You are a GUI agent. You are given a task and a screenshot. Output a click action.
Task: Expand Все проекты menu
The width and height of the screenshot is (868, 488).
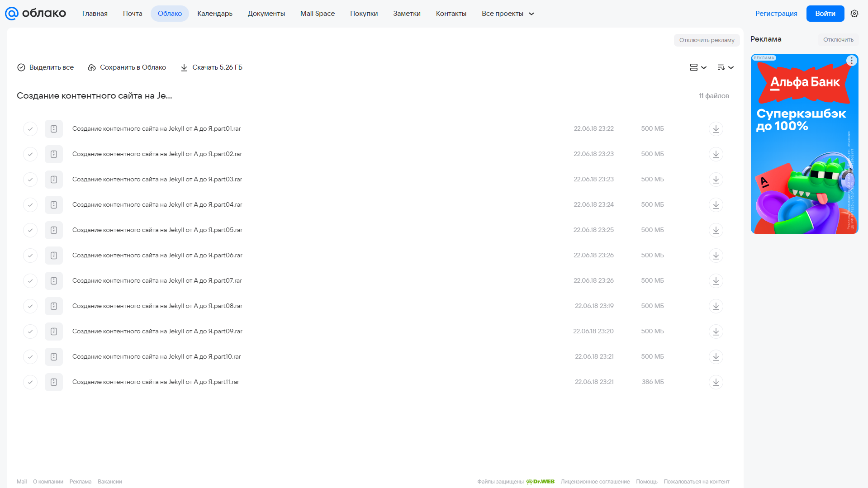(x=508, y=14)
